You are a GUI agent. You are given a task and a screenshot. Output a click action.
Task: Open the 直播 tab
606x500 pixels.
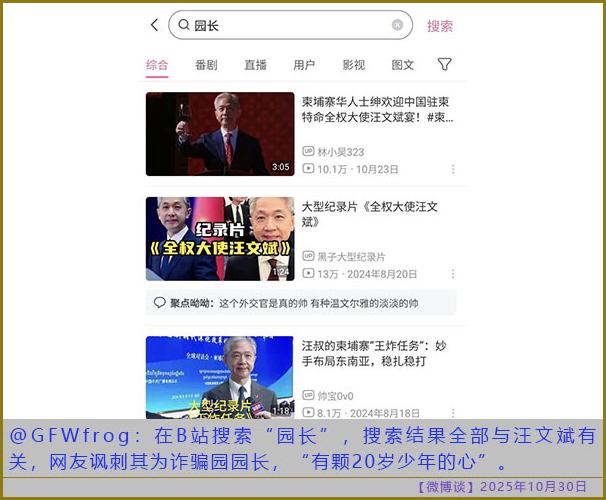point(255,65)
